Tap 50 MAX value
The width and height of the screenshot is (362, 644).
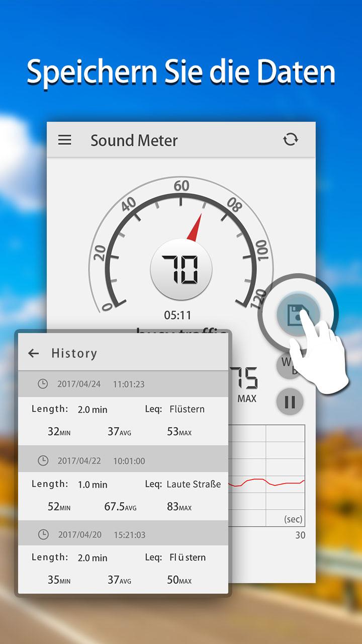click(x=179, y=580)
